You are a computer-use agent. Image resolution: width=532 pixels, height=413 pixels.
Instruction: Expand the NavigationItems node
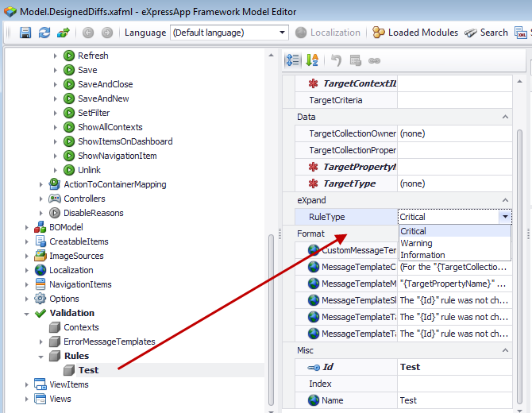(x=27, y=284)
